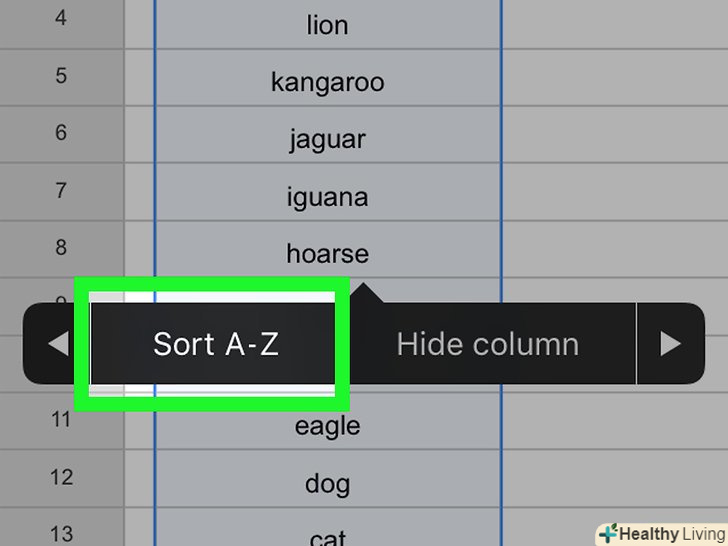Viewport: 728px width, 546px height.
Task: Choose Sort A-Z from popup menu
Action: click(215, 344)
